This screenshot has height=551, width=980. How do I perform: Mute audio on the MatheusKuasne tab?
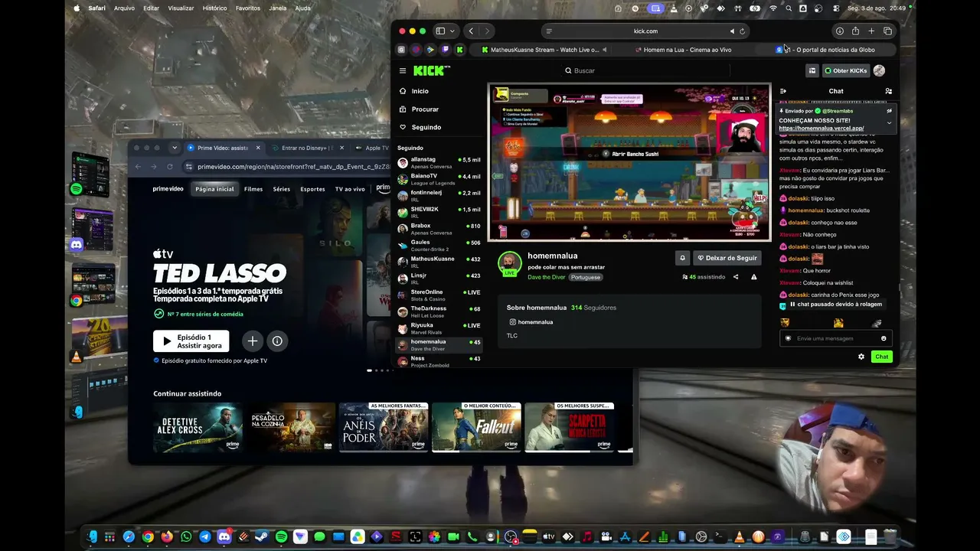[x=605, y=50]
